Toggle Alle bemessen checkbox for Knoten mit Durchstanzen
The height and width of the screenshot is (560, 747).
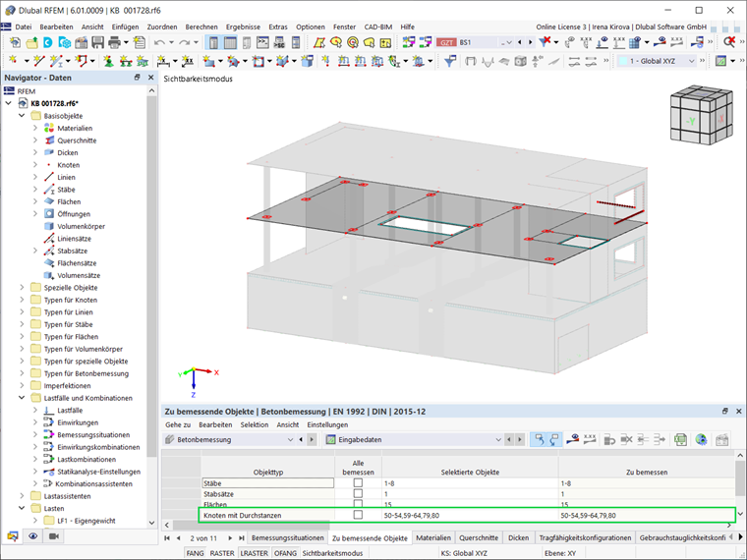[x=358, y=515]
